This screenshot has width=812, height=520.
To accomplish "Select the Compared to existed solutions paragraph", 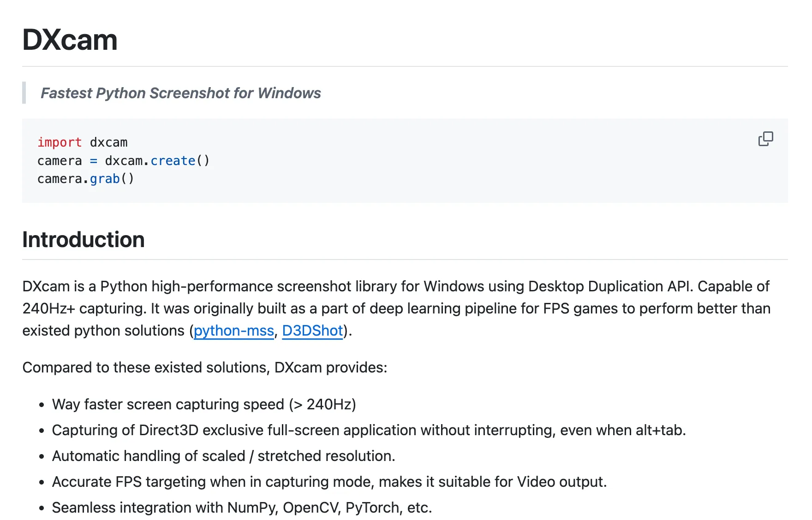I will (205, 367).
